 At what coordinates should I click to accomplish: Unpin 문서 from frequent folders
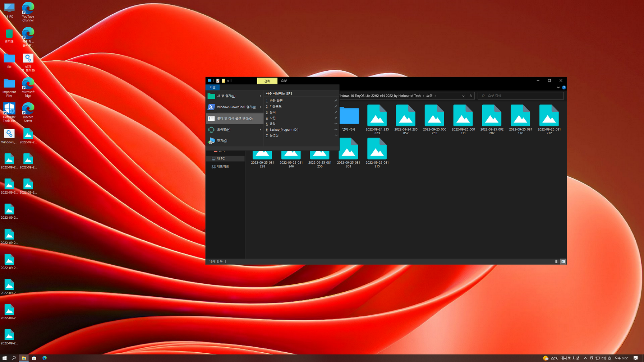point(336,112)
